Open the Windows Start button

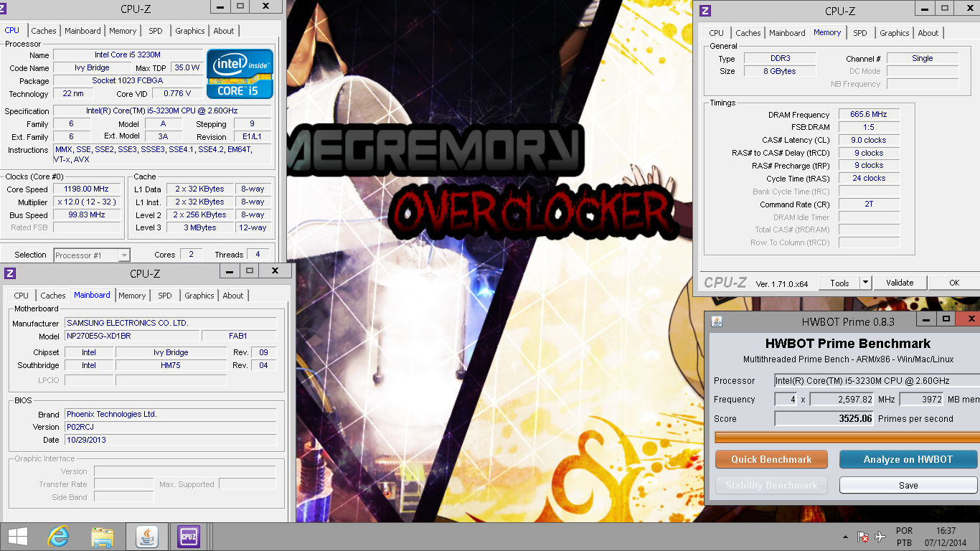(x=18, y=537)
